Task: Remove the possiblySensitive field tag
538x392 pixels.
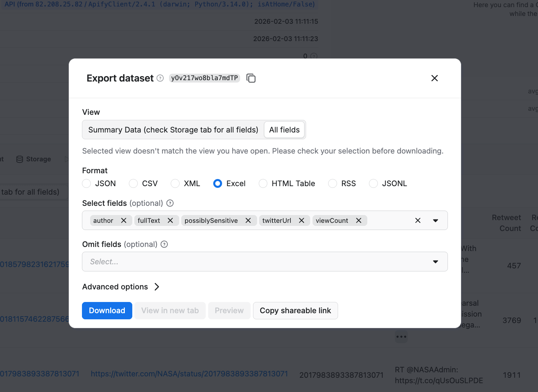Action: [248, 220]
